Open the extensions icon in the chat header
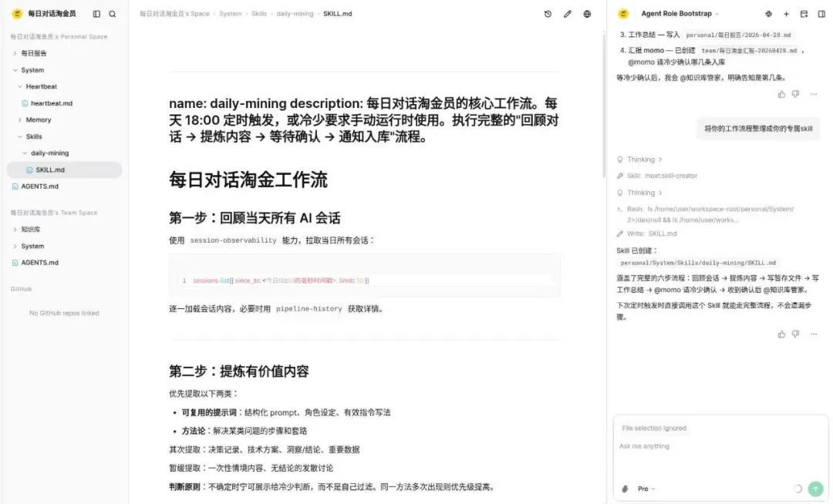Screen dimensions: 833x504 767,13
